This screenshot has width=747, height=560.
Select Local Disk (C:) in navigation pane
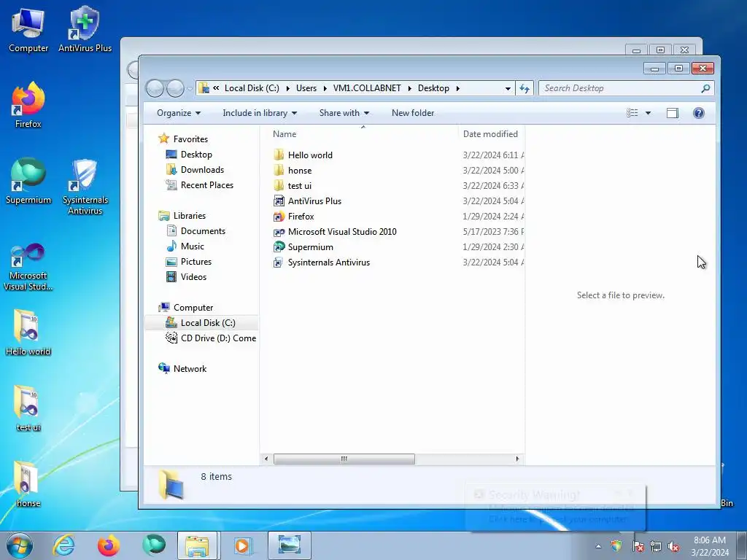208,323
